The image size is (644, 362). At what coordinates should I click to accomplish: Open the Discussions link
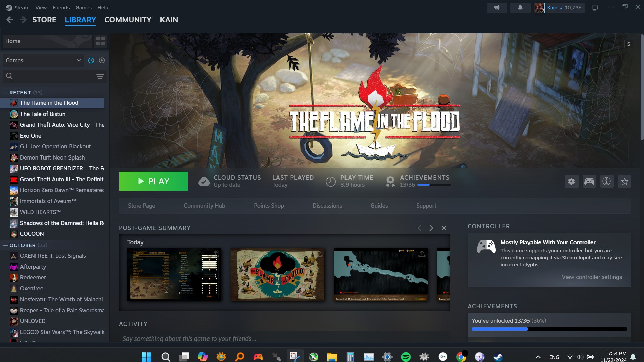click(x=327, y=206)
